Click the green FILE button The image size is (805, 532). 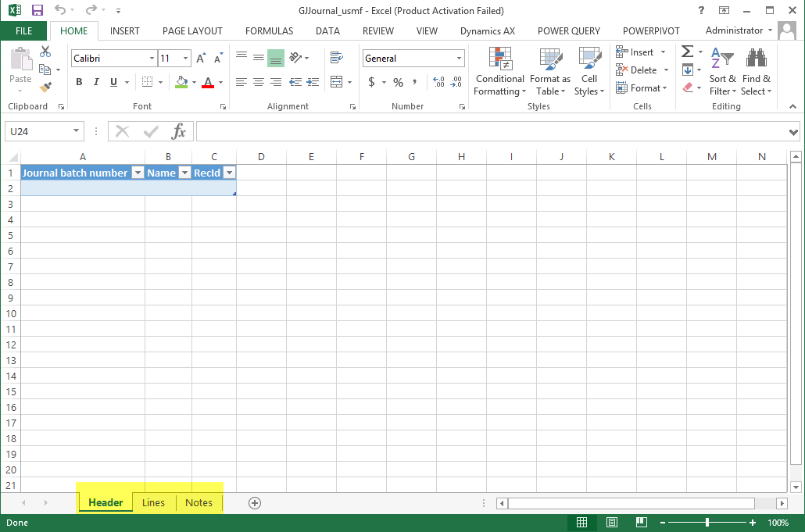click(23, 31)
